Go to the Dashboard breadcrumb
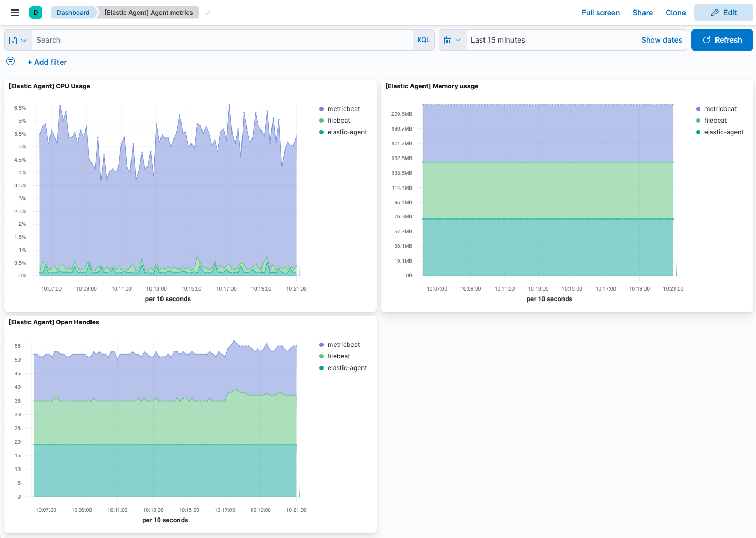Image resolution: width=756 pixels, height=538 pixels. pyautogui.click(x=73, y=12)
